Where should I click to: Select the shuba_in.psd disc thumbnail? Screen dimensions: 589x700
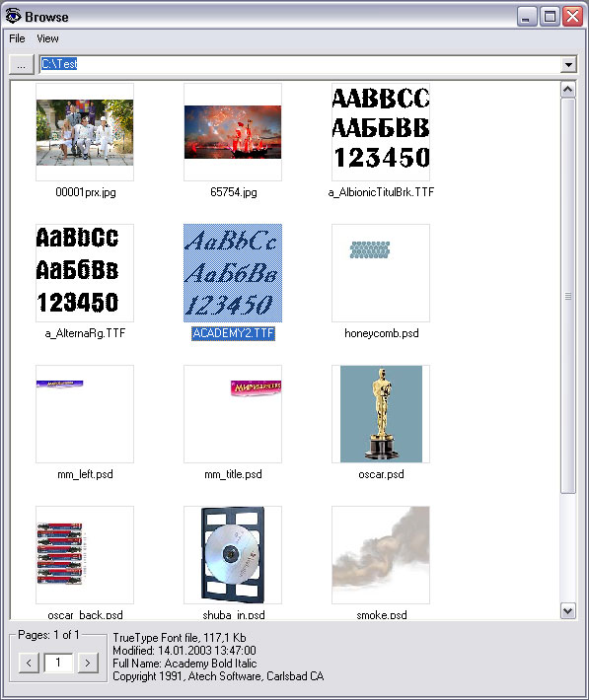click(233, 555)
